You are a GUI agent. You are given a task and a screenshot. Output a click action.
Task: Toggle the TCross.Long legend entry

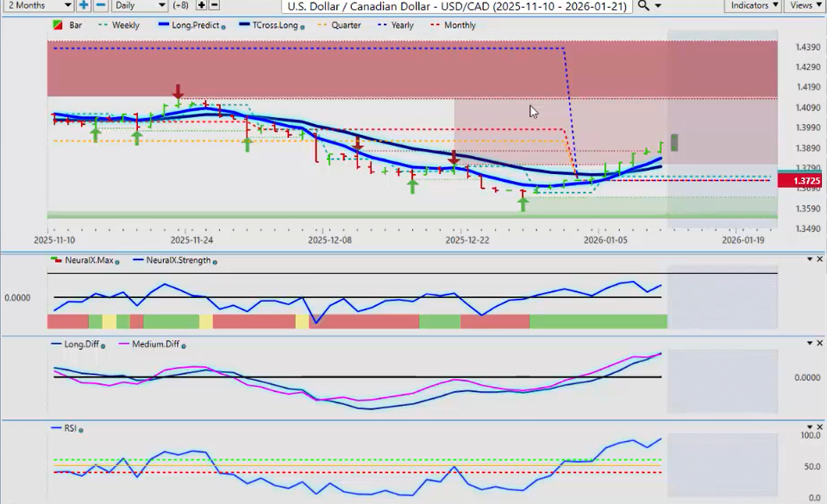tap(271, 26)
